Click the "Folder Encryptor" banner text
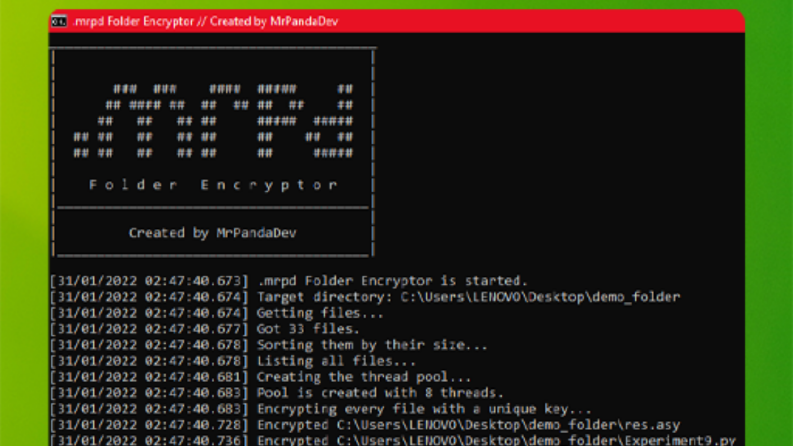This screenshot has height=446, width=793. 213,185
